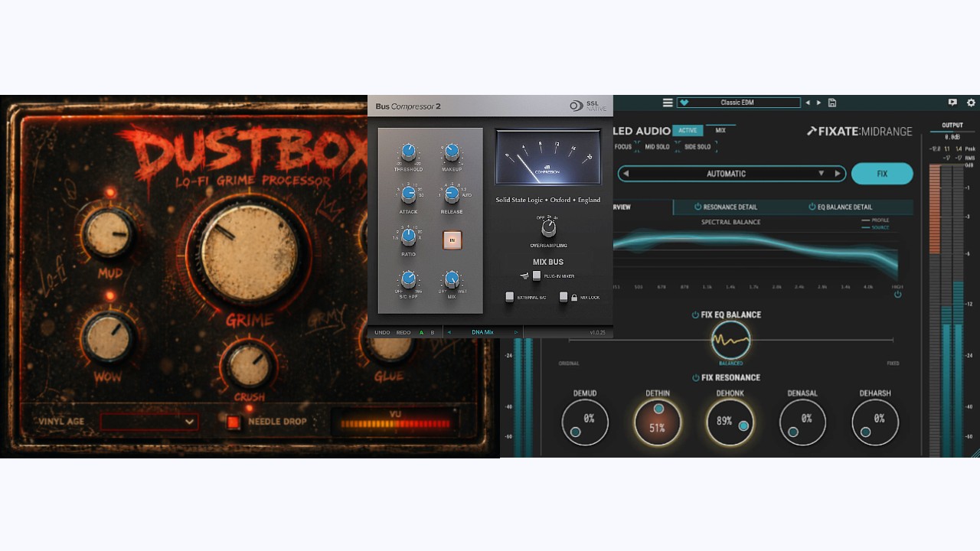Click the Makeup knob

point(452,152)
